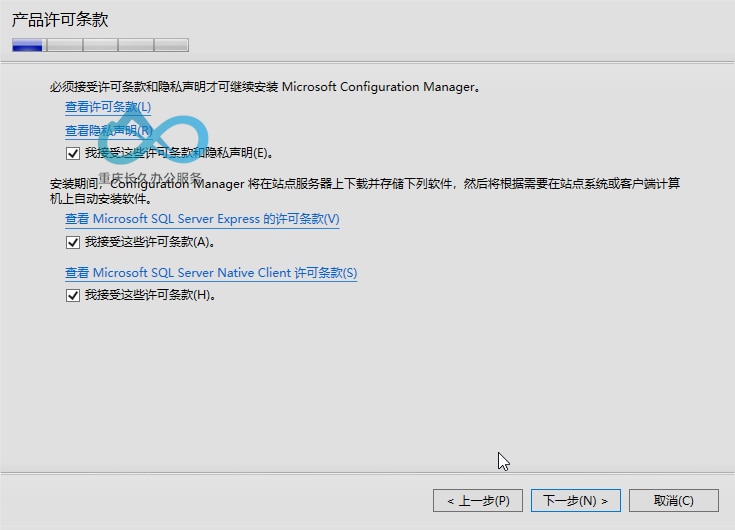Click the fourth wizard progress segment
This screenshot has width=735, height=530.
pos(136,45)
